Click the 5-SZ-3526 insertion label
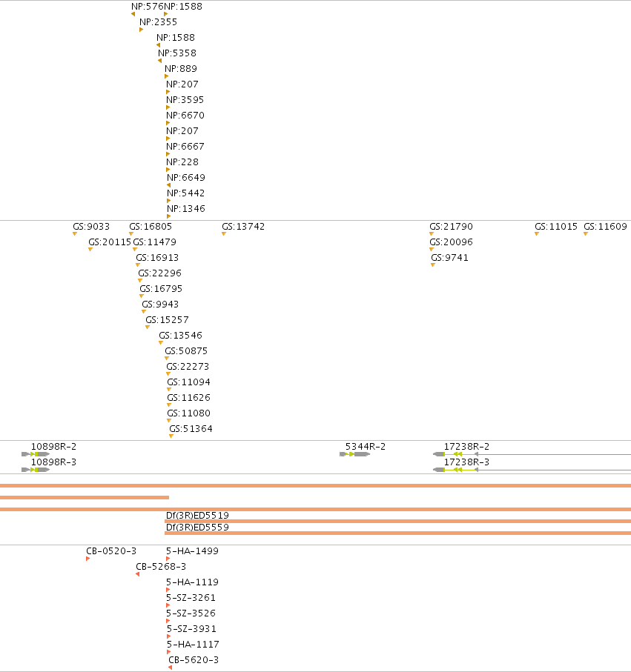631x672 pixels. click(x=191, y=613)
